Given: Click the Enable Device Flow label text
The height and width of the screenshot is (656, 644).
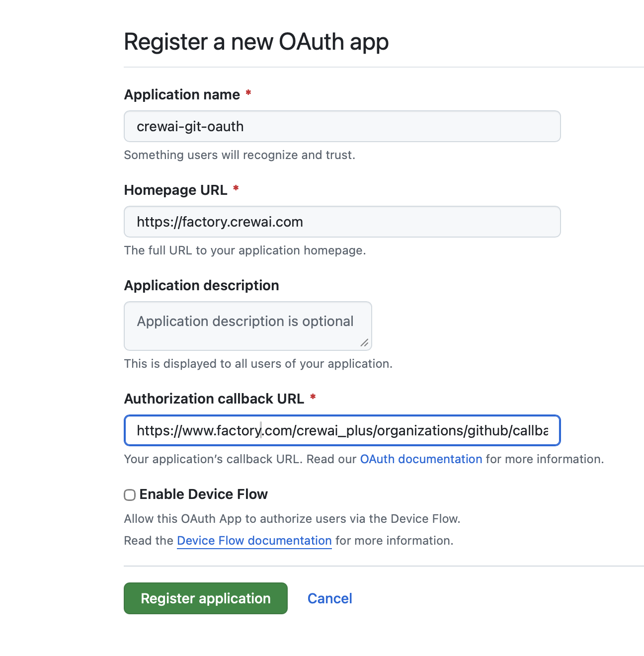Looking at the screenshot, I should [x=204, y=494].
